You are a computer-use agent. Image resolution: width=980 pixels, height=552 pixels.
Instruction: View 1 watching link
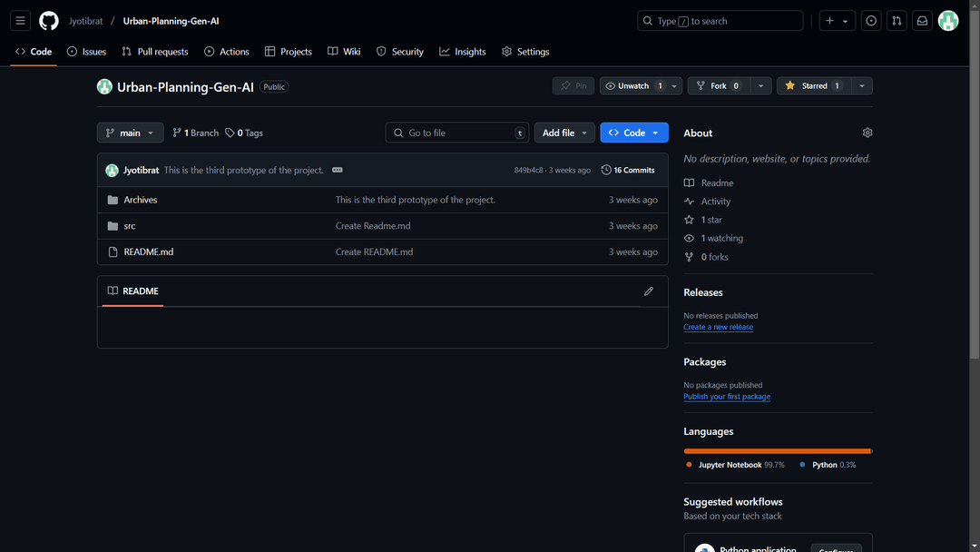(714, 238)
